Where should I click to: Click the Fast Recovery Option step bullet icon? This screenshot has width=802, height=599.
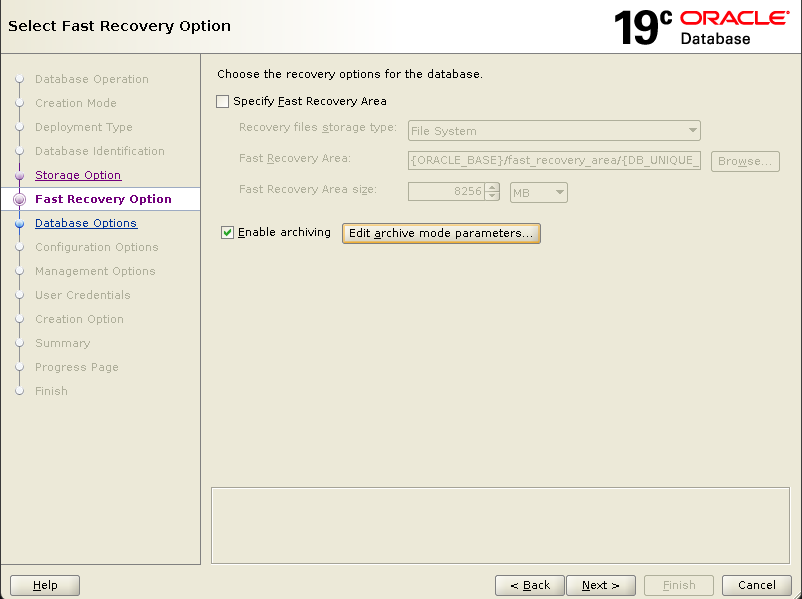coord(19,199)
